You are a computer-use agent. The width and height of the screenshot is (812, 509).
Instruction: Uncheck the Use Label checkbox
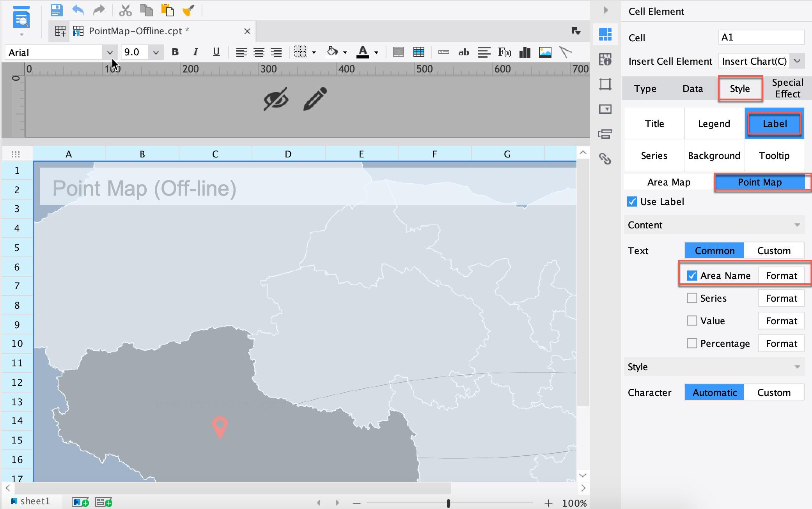click(632, 201)
